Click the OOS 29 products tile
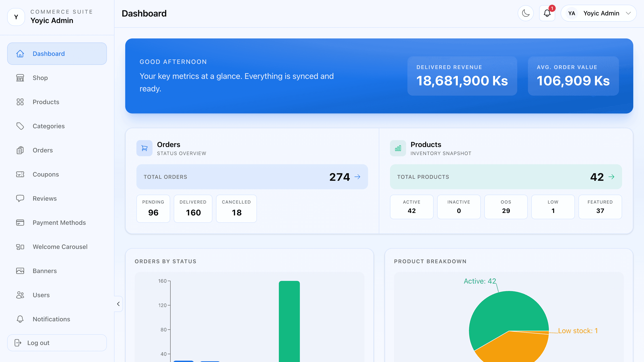The height and width of the screenshot is (362, 644). (506, 207)
